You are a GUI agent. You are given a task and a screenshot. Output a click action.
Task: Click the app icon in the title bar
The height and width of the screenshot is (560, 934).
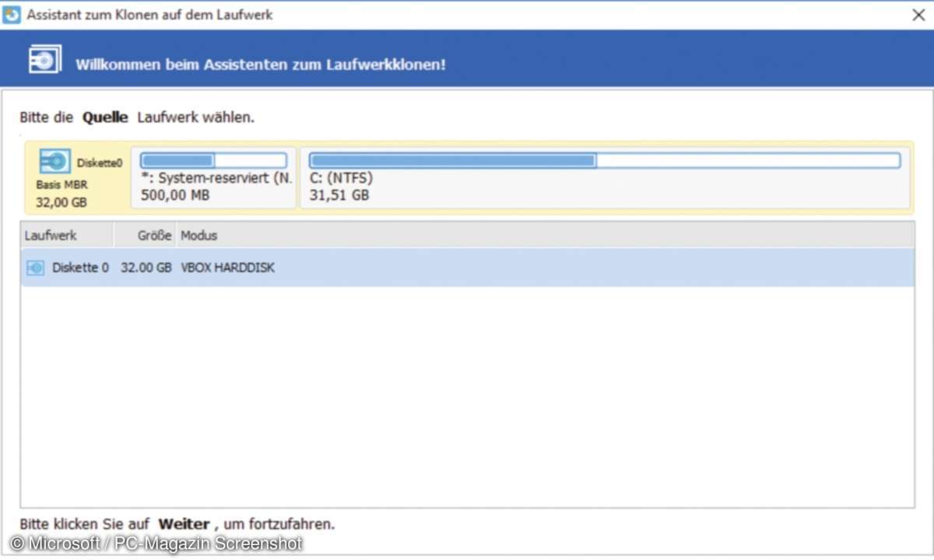(x=12, y=15)
